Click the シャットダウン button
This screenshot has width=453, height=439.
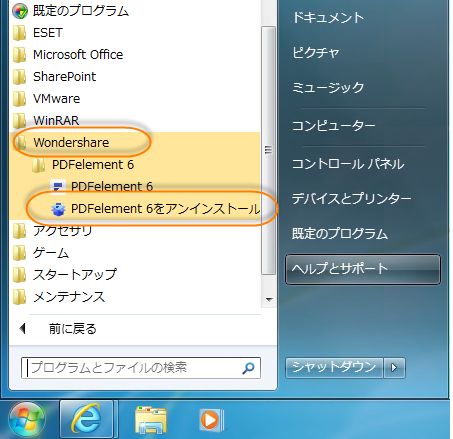pyautogui.click(x=334, y=368)
